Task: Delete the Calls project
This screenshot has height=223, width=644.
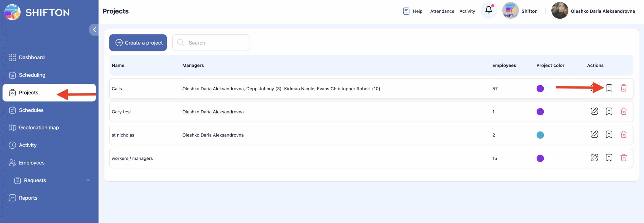Action: click(x=623, y=88)
